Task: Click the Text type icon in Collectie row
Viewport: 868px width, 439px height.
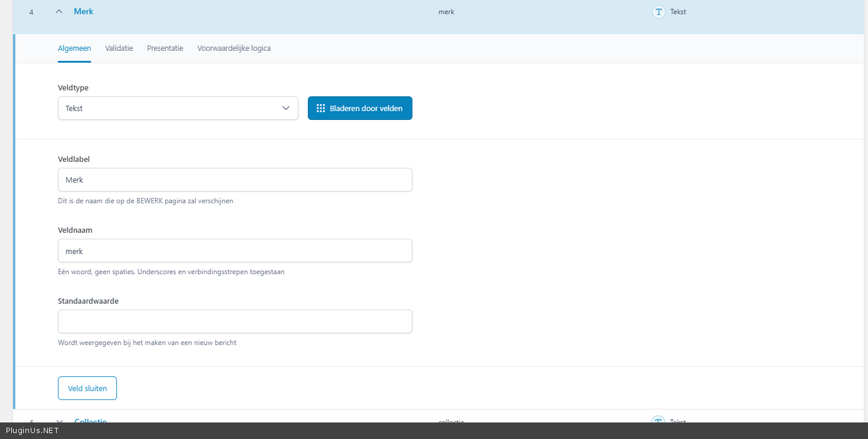Action: click(x=658, y=420)
